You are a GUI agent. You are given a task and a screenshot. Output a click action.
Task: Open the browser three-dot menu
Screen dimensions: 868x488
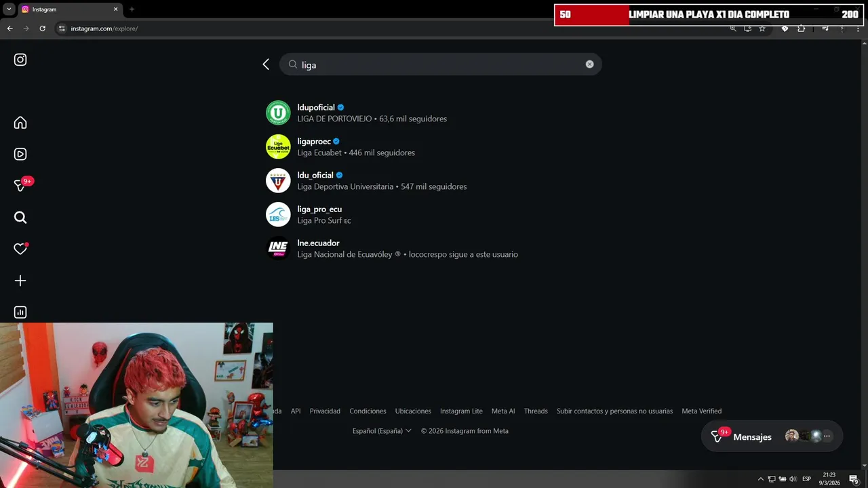click(859, 29)
